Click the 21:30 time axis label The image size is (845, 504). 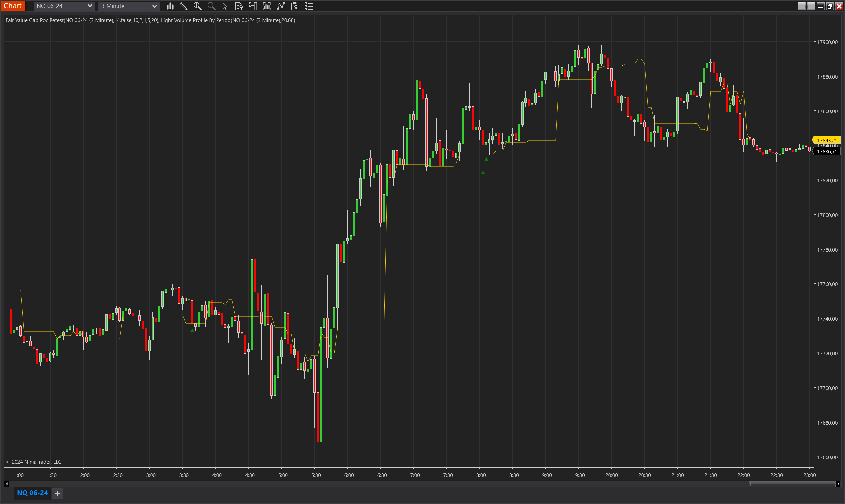(x=710, y=475)
